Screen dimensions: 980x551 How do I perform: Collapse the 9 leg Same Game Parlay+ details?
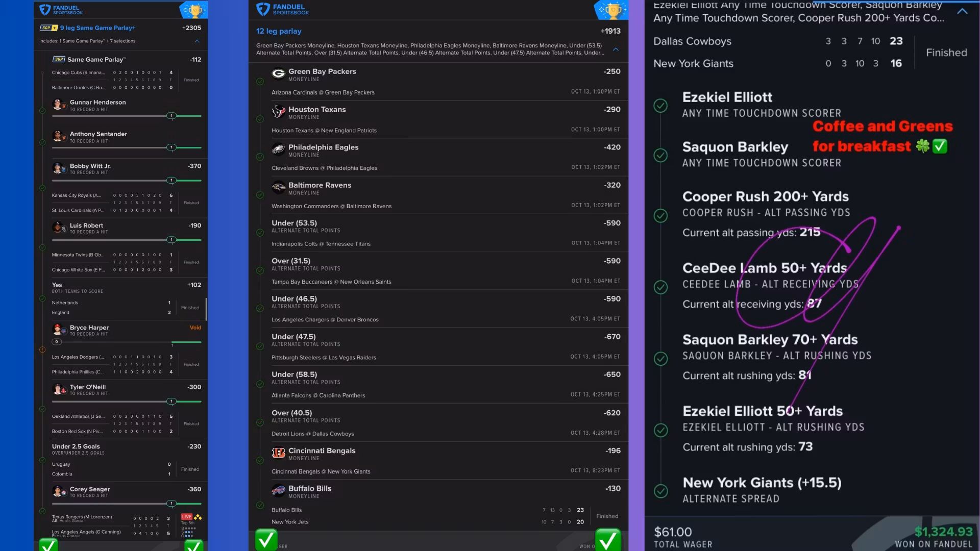pos(197,41)
